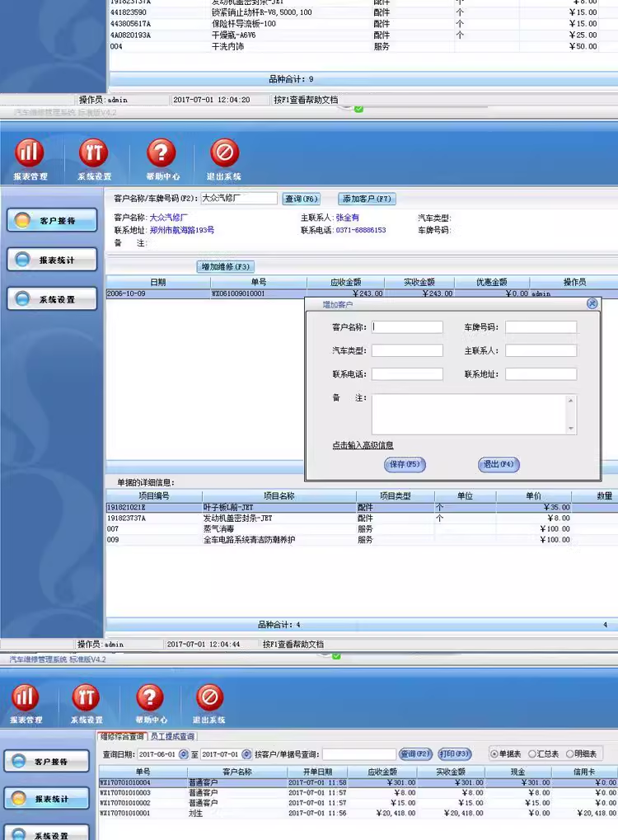Focus the 客户名称 field in 增加客户 dialog
Screen dimensions: 618x840
pos(408,326)
